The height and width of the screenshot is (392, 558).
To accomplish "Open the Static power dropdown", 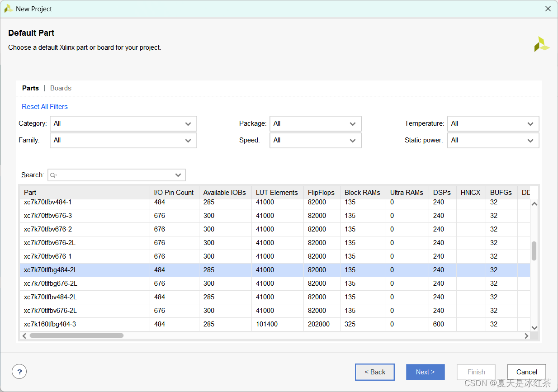I will coord(493,140).
